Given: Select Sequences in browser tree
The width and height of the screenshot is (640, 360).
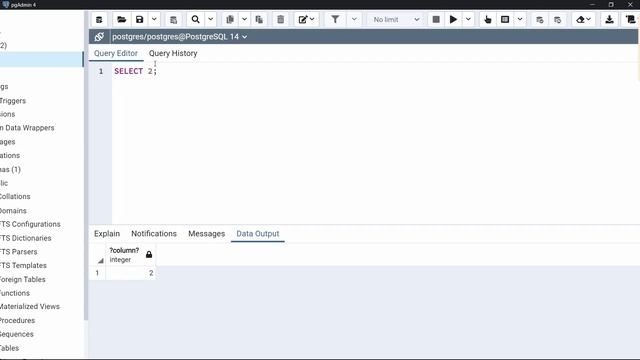Looking at the screenshot, I should (x=17, y=334).
